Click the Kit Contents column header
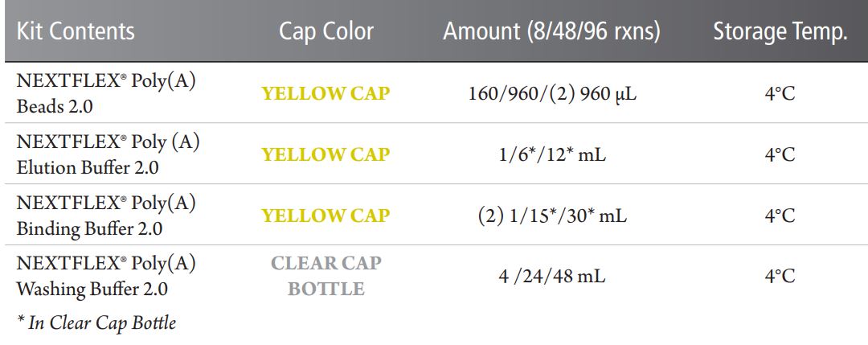Viewport: 868px width, 345px height. [x=76, y=32]
